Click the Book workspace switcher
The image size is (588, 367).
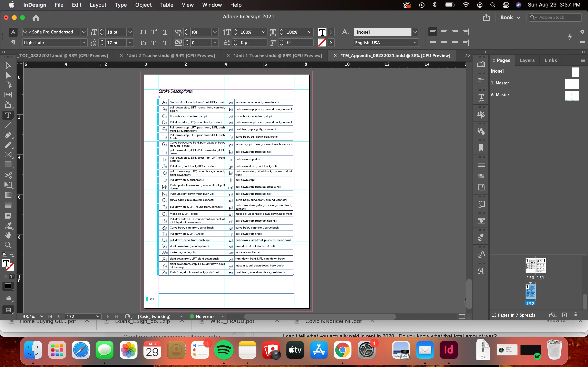pyautogui.click(x=510, y=18)
